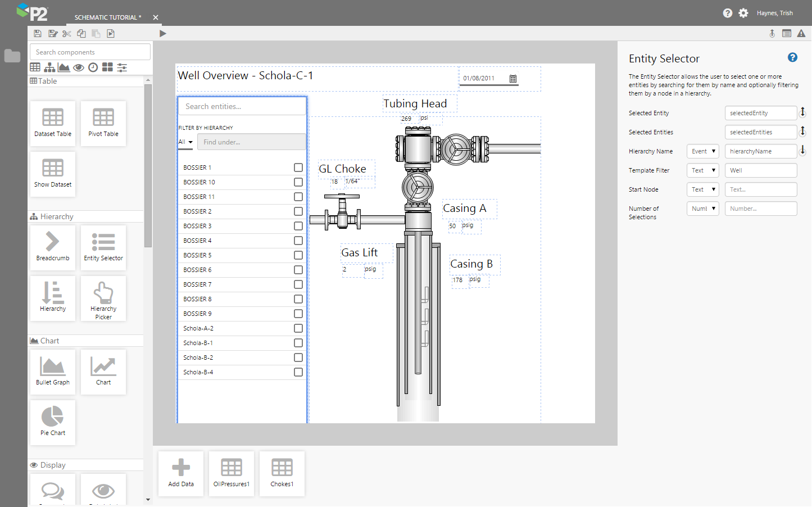
Task: Click the Add Data button
Action: point(181,473)
